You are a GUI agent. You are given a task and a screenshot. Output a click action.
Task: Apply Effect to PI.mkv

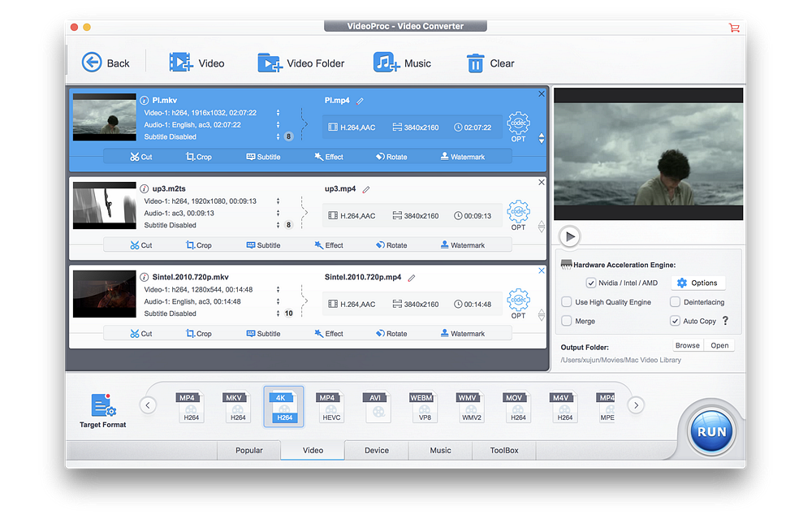[329, 157]
